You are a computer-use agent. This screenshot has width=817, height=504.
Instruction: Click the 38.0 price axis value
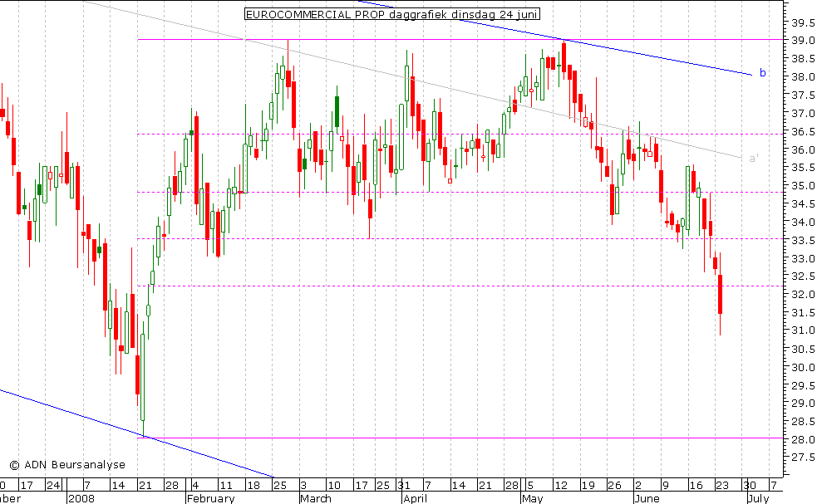[803, 77]
